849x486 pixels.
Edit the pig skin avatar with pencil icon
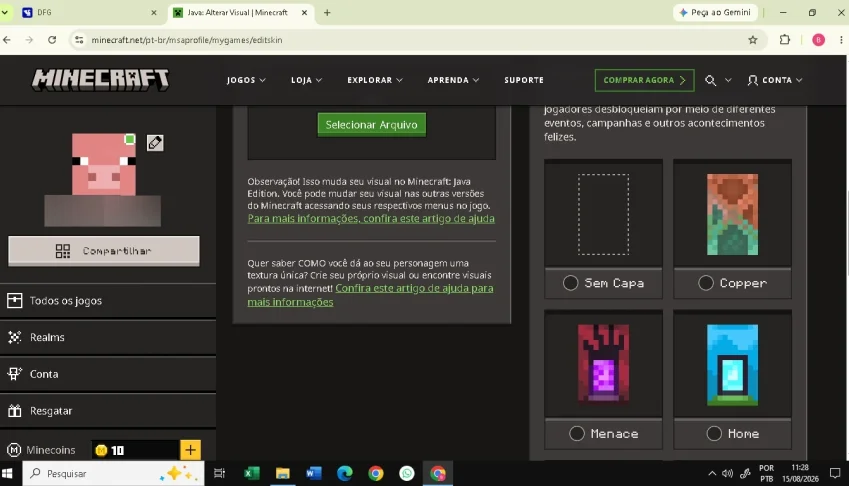tap(155, 143)
